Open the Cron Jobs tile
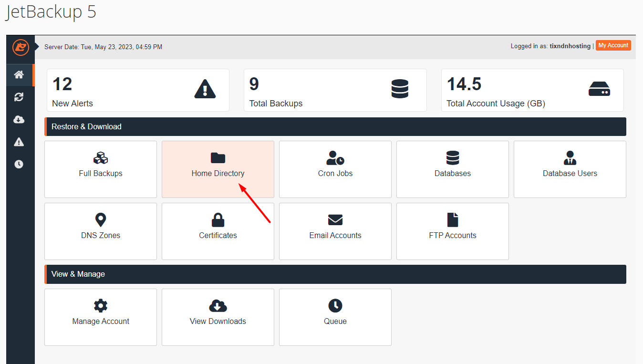 pyautogui.click(x=335, y=169)
